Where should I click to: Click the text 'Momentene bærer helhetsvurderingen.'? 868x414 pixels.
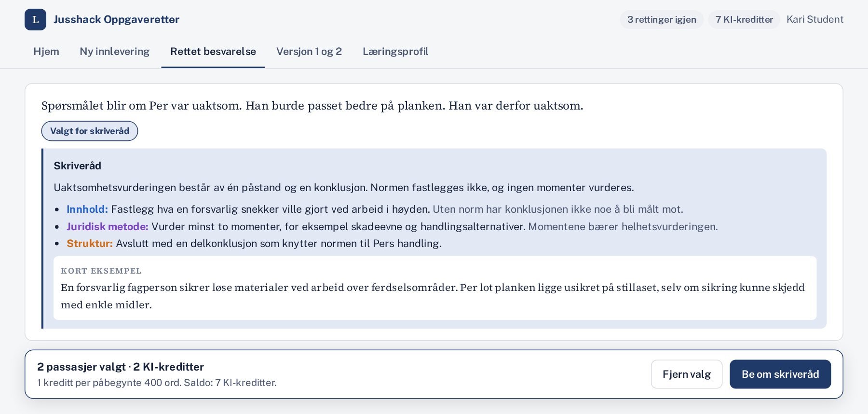point(623,226)
